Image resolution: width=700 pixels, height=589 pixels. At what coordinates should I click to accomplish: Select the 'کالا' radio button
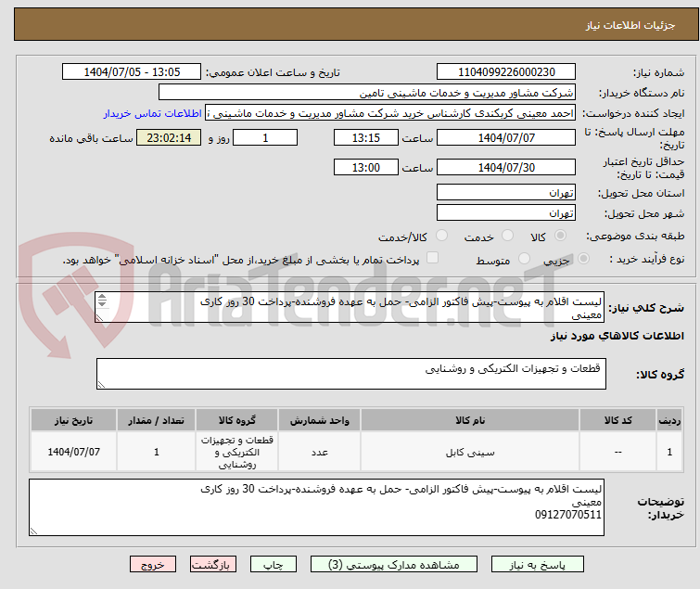[x=560, y=236]
